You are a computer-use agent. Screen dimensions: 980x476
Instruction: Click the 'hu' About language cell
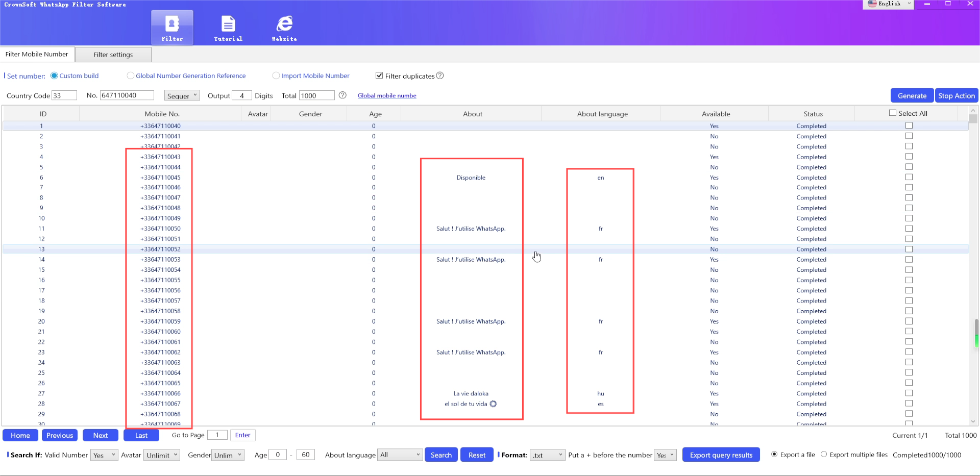tap(600, 393)
